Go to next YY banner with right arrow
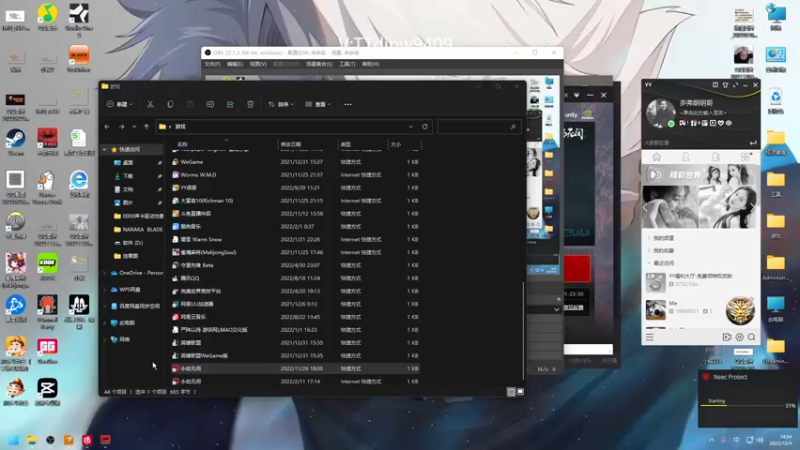Screen dimensions: 800x450 753,208
